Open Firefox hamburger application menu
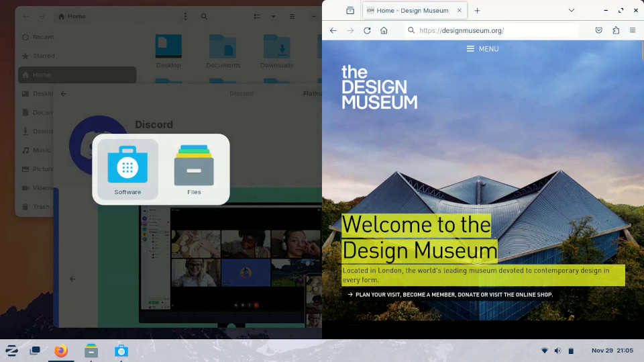644x362 pixels. (x=633, y=30)
